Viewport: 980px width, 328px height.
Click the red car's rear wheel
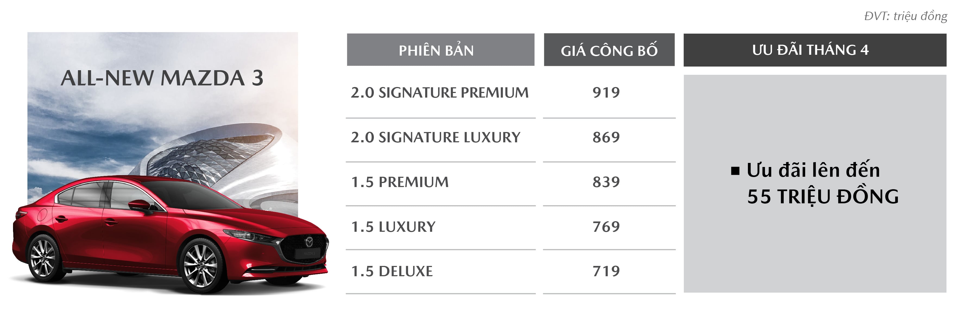[x=43, y=258]
